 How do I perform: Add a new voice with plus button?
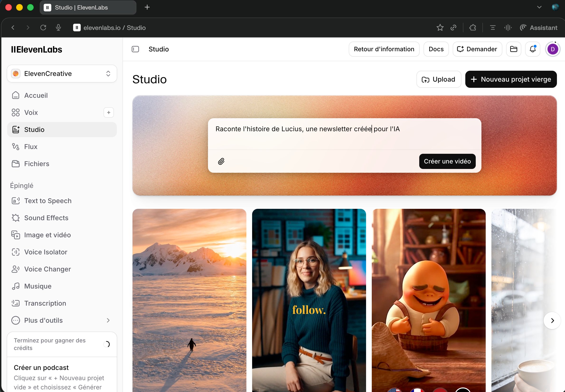coord(108,112)
